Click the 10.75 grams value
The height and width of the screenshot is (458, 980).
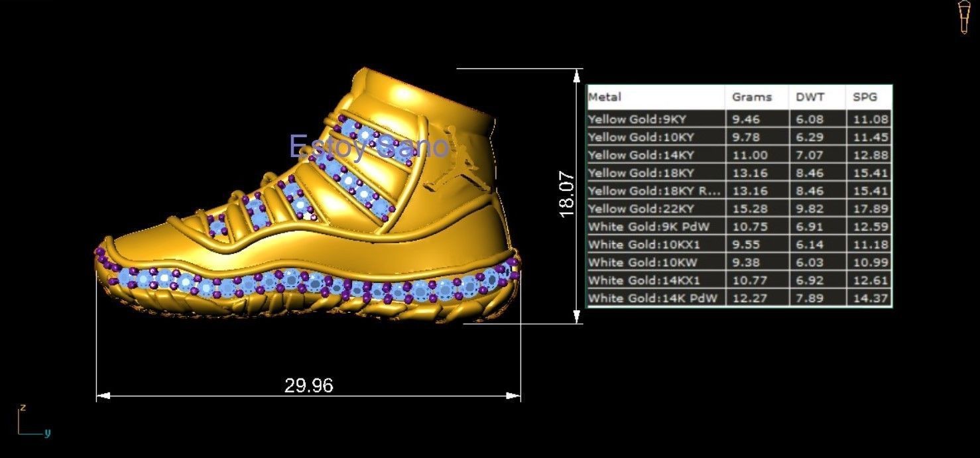[x=749, y=227]
